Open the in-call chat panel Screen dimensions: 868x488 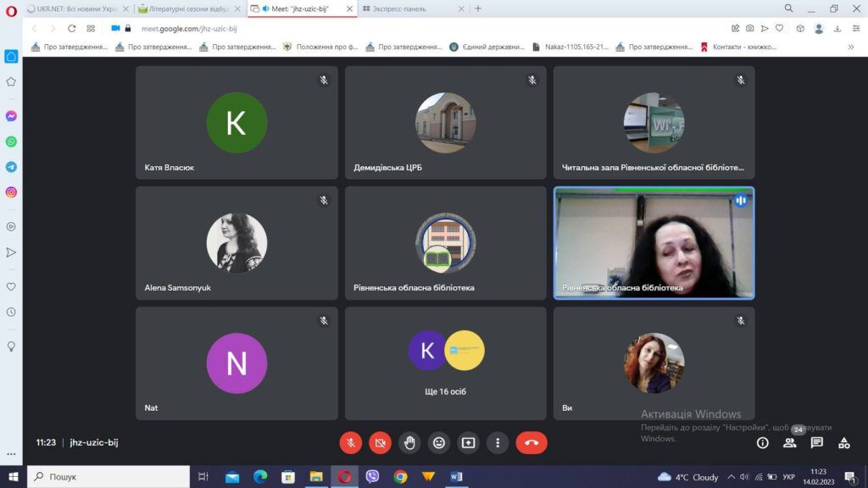[x=817, y=442]
